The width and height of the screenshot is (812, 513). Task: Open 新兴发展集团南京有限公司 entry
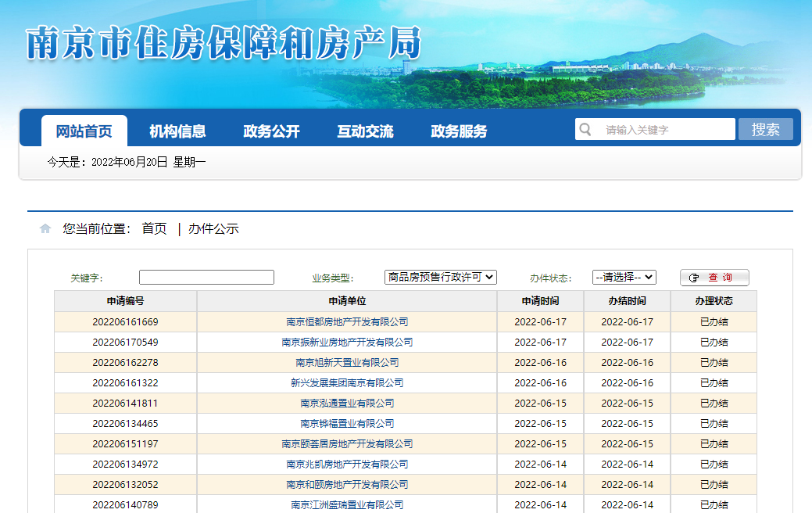347,383
